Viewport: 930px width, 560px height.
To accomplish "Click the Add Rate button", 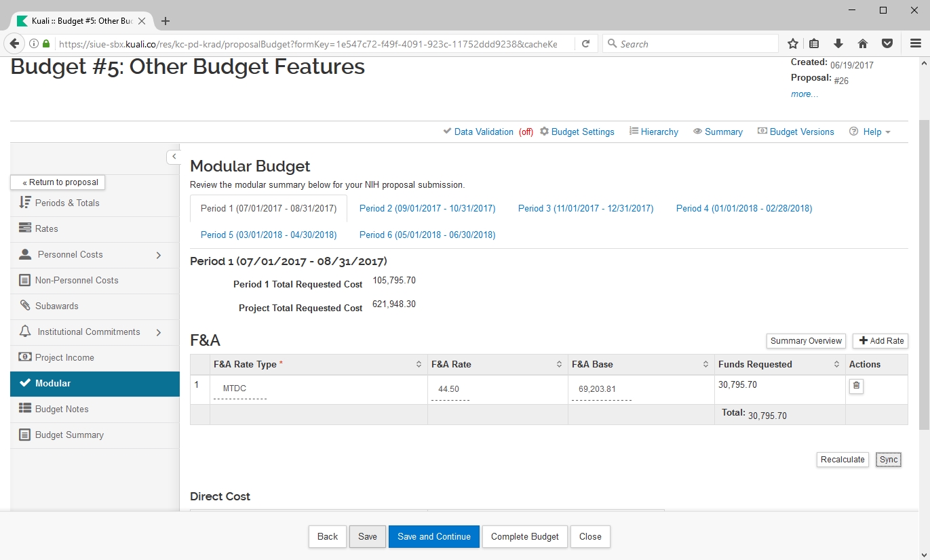I will (880, 341).
